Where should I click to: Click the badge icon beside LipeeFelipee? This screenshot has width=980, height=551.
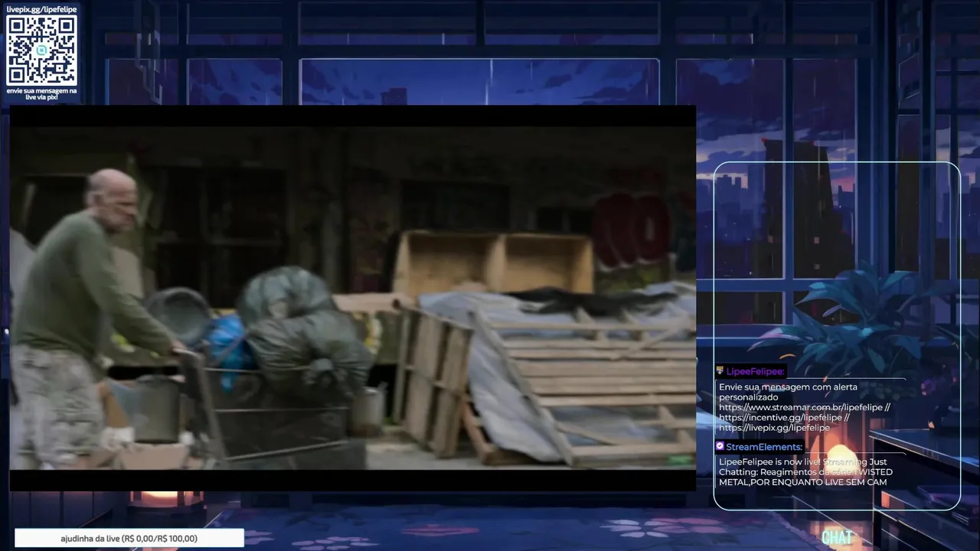720,371
